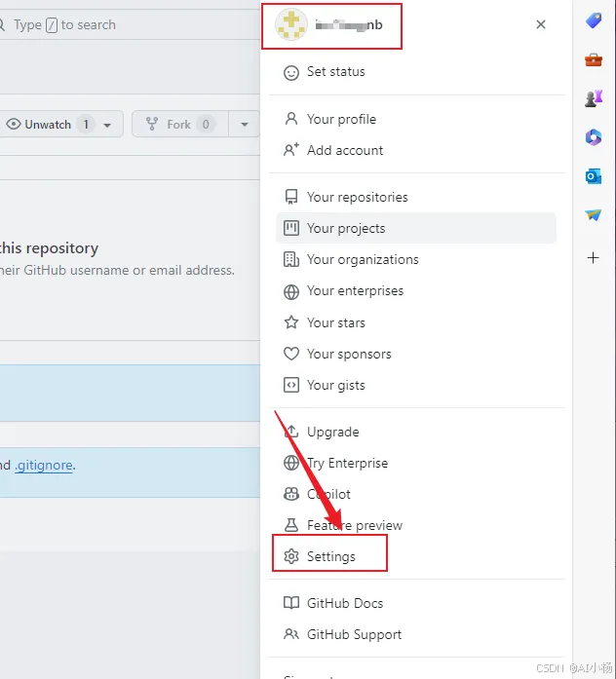Open the red toolbox sidebar icon
616x679 pixels.
594,59
